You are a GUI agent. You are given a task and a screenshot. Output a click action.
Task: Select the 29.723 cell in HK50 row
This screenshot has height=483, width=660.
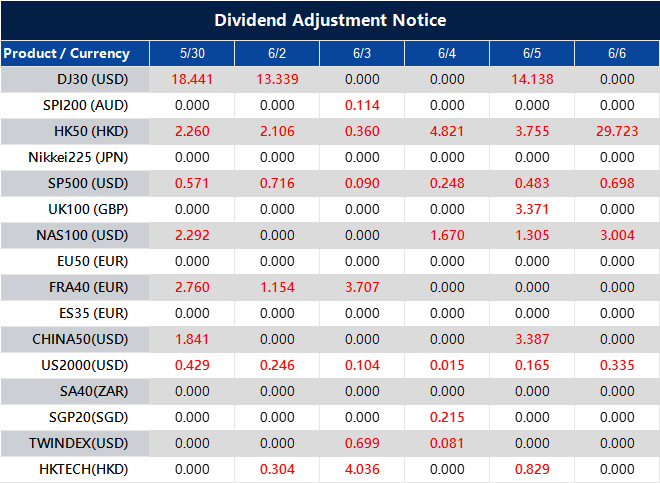click(x=617, y=131)
